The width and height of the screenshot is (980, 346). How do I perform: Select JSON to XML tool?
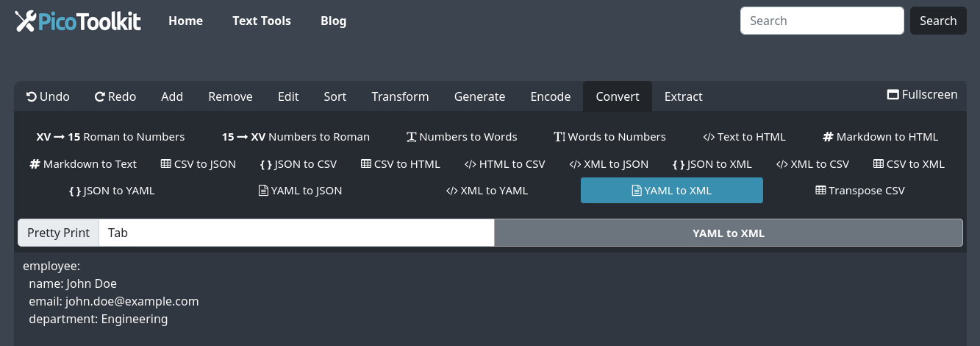712,164
